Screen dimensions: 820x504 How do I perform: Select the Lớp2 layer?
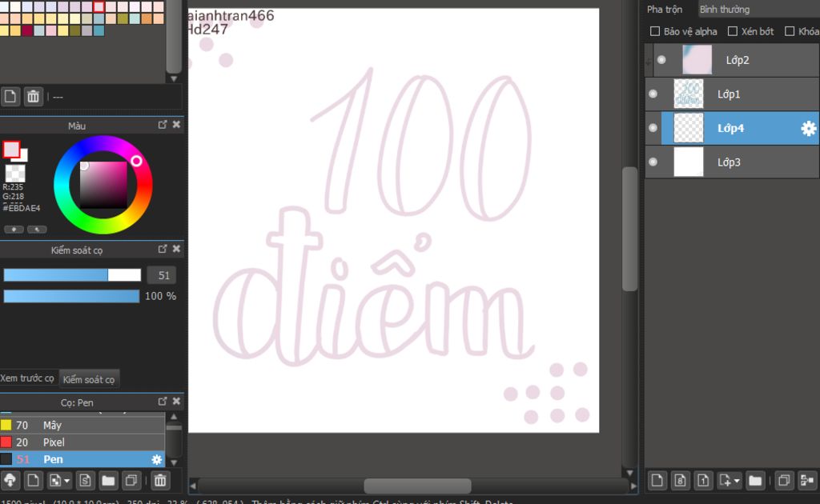737,59
